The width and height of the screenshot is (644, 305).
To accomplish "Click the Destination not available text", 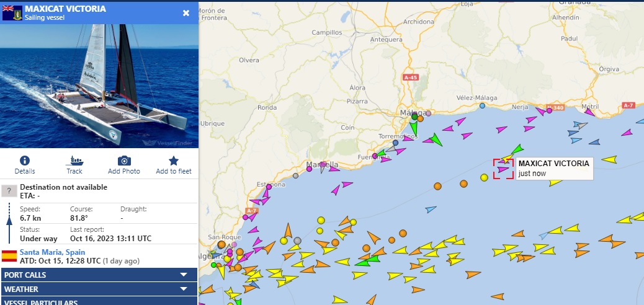I will (x=64, y=187).
